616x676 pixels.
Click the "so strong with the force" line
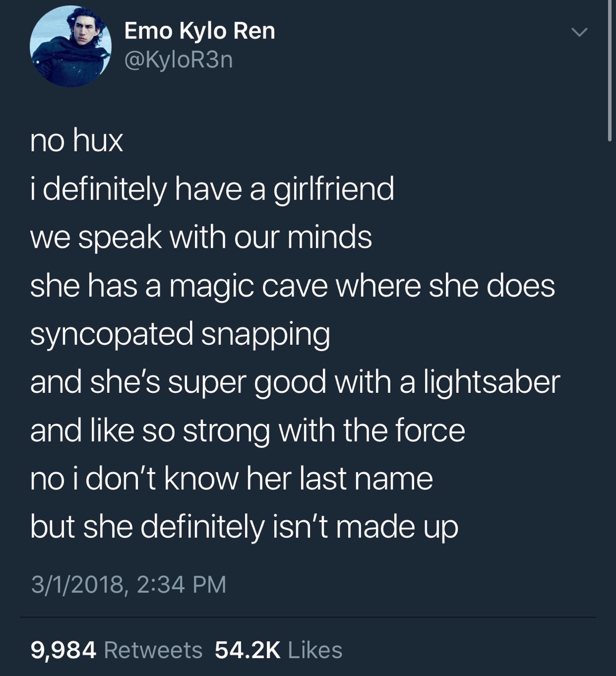247,430
